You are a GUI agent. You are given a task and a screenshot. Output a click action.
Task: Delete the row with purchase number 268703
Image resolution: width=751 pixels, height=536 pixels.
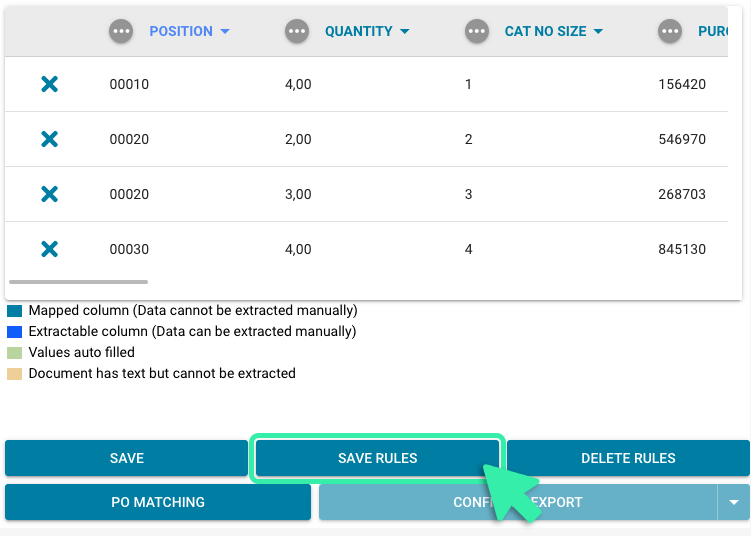49,194
